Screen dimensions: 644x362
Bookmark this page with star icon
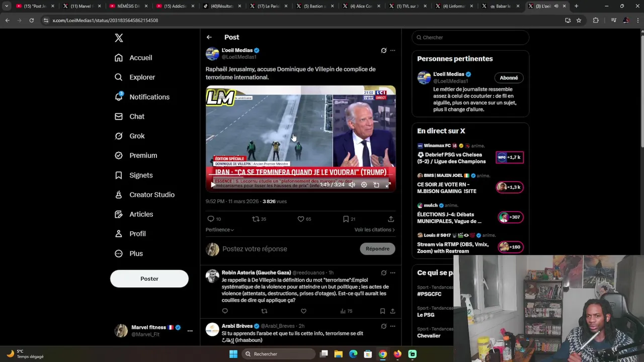pyautogui.click(x=579, y=20)
